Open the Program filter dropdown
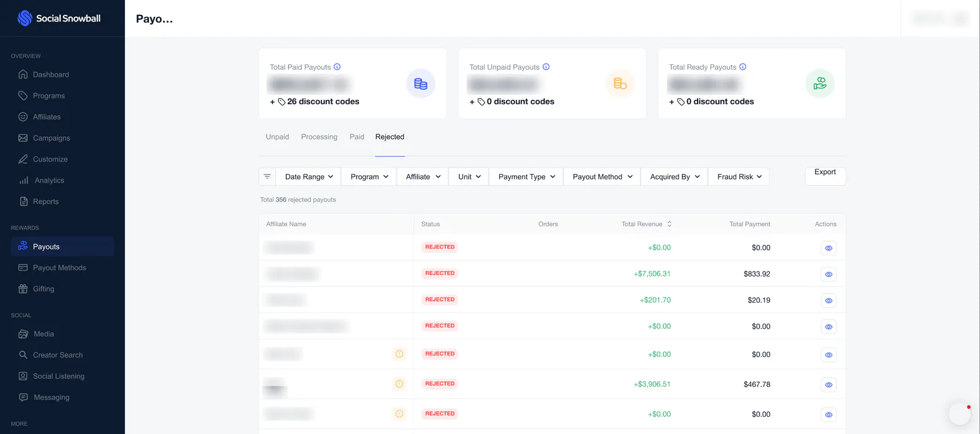 369,177
